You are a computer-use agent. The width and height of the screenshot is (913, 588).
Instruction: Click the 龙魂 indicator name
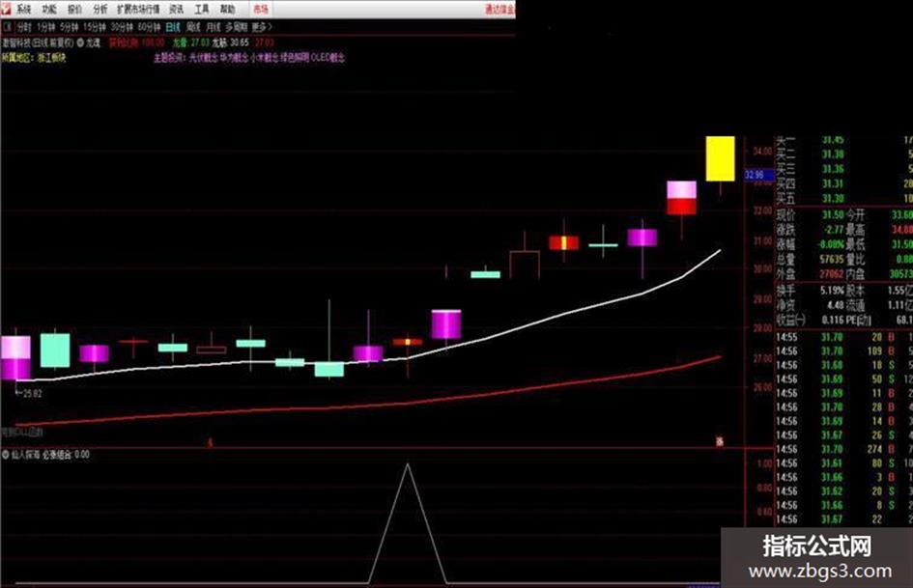[x=93, y=42]
